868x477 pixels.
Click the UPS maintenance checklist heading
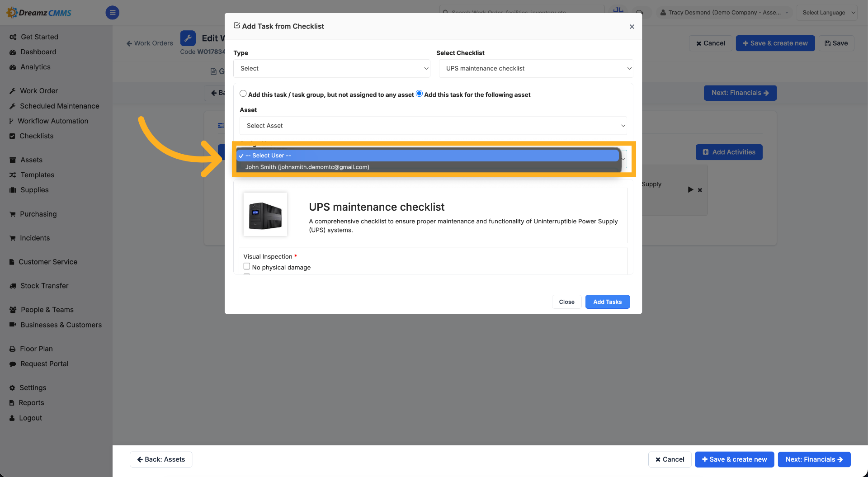point(377,207)
